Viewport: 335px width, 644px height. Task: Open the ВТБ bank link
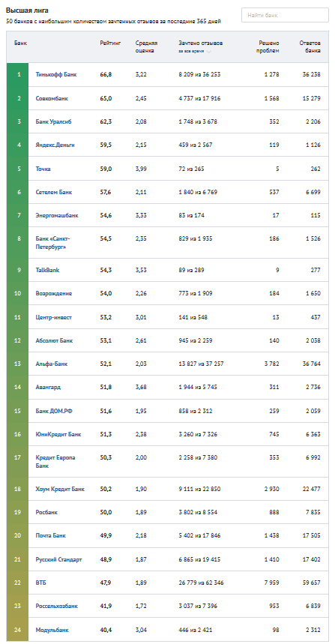point(41,583)
